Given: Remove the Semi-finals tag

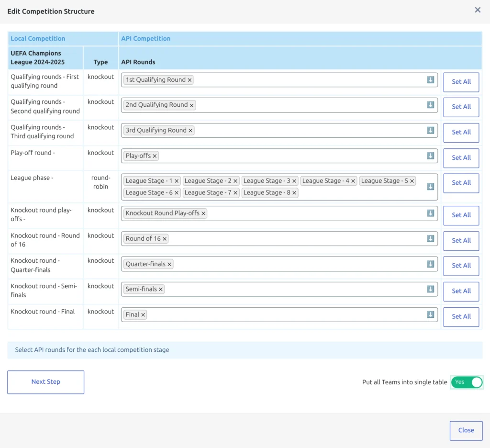Looking at the screenshot, I should click(161, 290).
